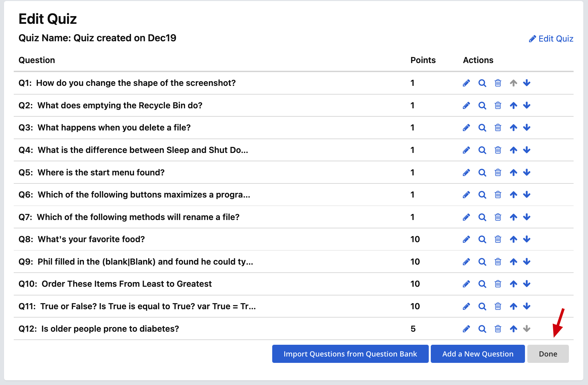Edit Q9 Phil filled in the blank question
The width and height of the screenshot is (588, 385).
(x=466, y=262)
